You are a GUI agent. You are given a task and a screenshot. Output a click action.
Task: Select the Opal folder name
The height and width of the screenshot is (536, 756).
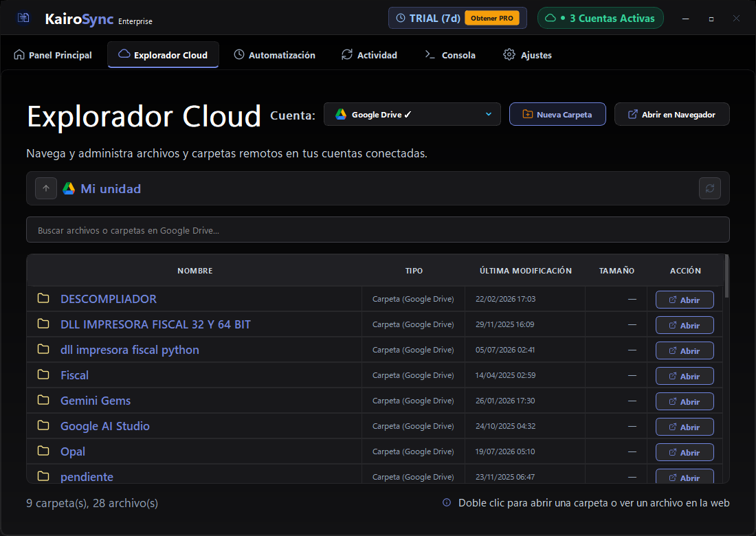(73, 451)
